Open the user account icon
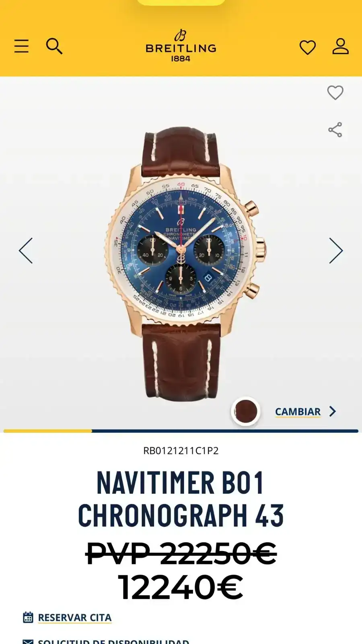Screen dimensions: 362x644 coord(340,46)
